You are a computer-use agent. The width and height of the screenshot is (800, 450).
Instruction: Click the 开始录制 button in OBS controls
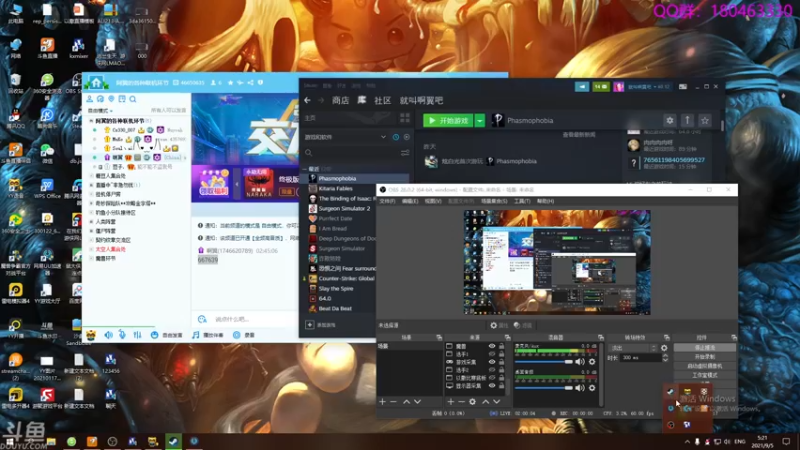[705, 357]
